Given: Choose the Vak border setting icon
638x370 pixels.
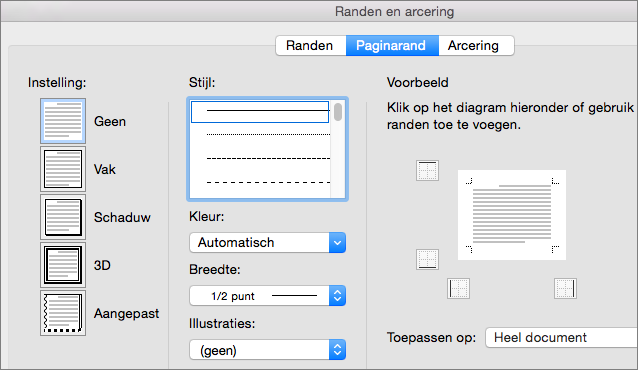Looking at the screenshot, I should (x=63, y=169).
